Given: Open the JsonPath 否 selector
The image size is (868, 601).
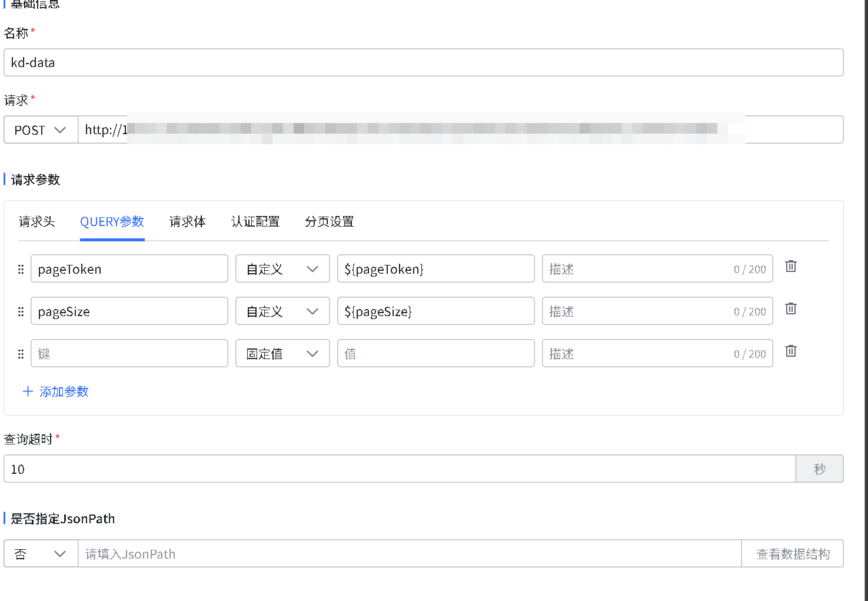Looking at the screenshot, I should [x=41, y=554].
